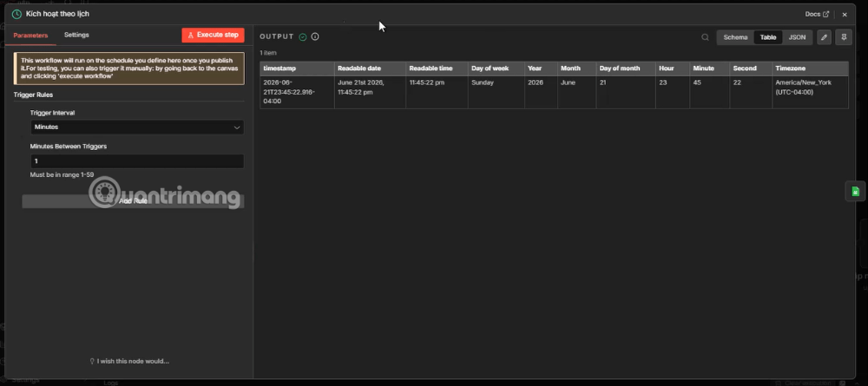Click the Month value June cell
Viewport: 868px width, 386px height.
(576, 92)
